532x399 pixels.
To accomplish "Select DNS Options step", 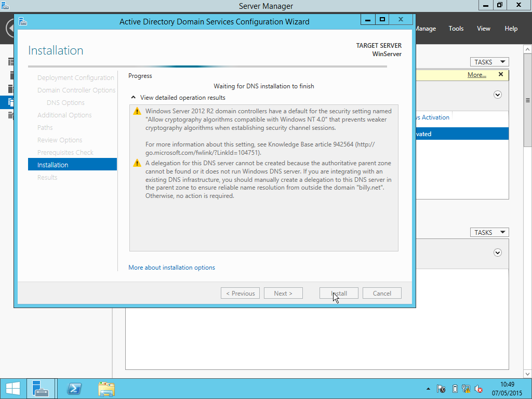I will [x=65, y=103].
